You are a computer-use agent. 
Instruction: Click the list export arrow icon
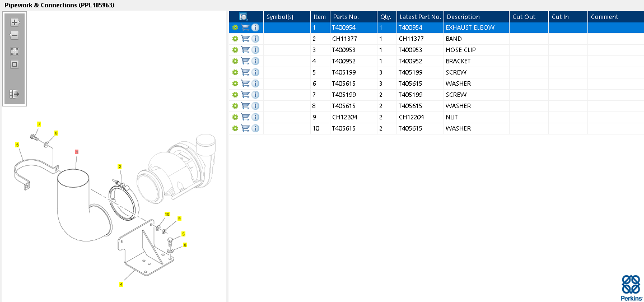tap(15, 94)
